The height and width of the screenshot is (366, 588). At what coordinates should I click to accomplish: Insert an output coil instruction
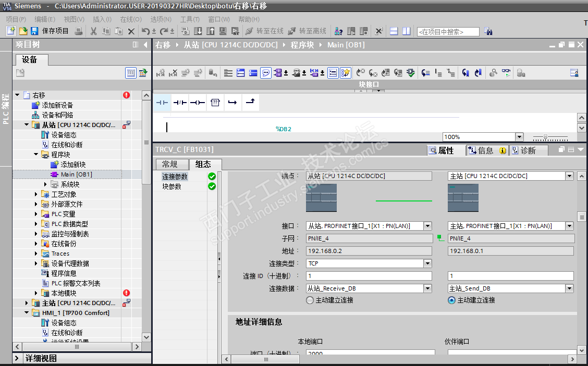tap(198, 103)
